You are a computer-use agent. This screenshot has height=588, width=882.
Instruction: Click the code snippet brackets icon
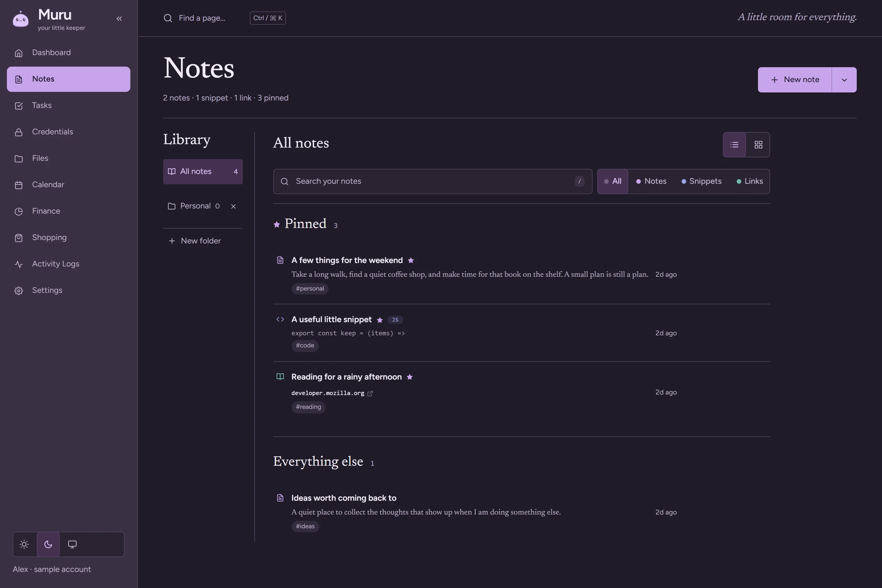[280, 320]
